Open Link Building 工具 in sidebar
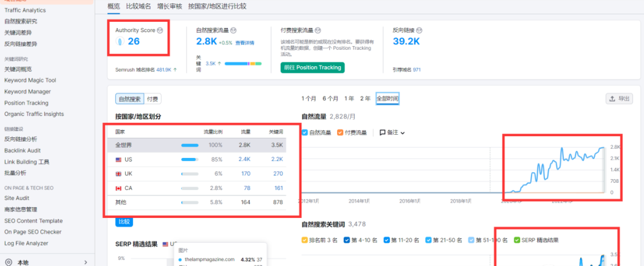This screenshot has height=266, width=644. 27,162
